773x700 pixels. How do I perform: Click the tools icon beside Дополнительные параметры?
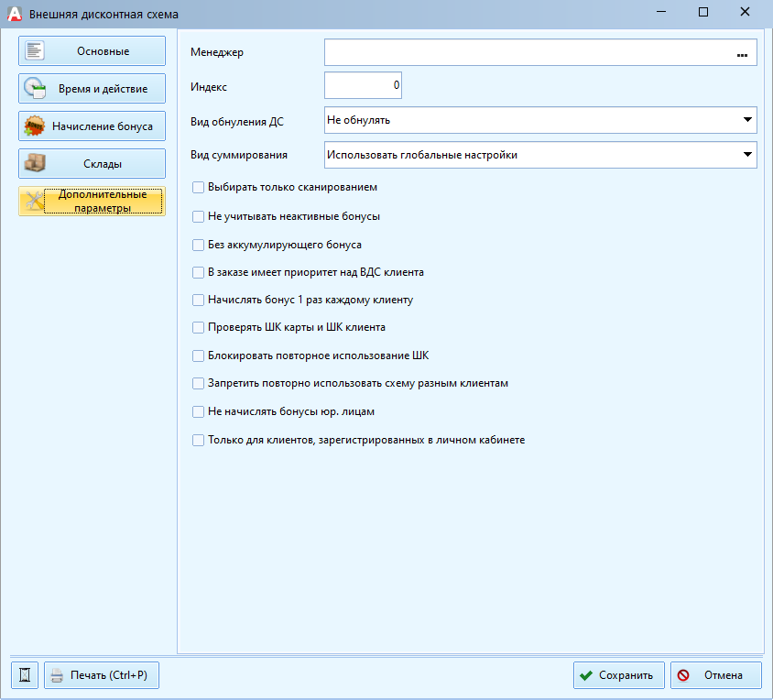coord(35,201)
